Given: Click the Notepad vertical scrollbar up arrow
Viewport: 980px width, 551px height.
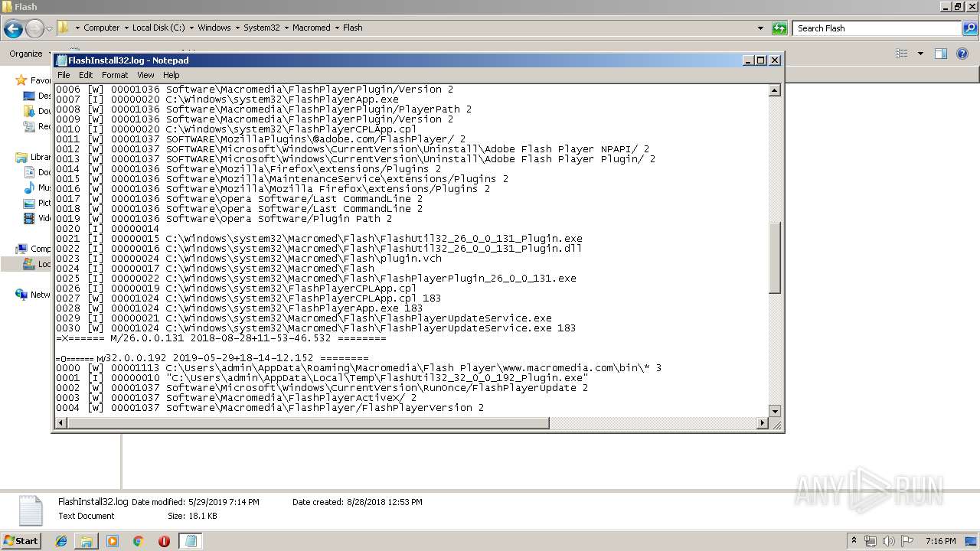Looking at the screenshot, I should pos(774,90).
